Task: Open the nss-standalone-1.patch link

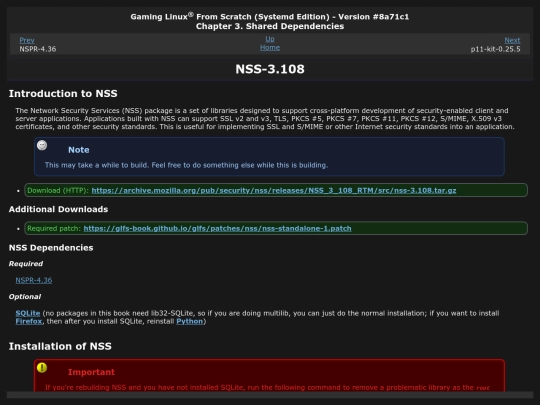Action: (x=217, y=228)
